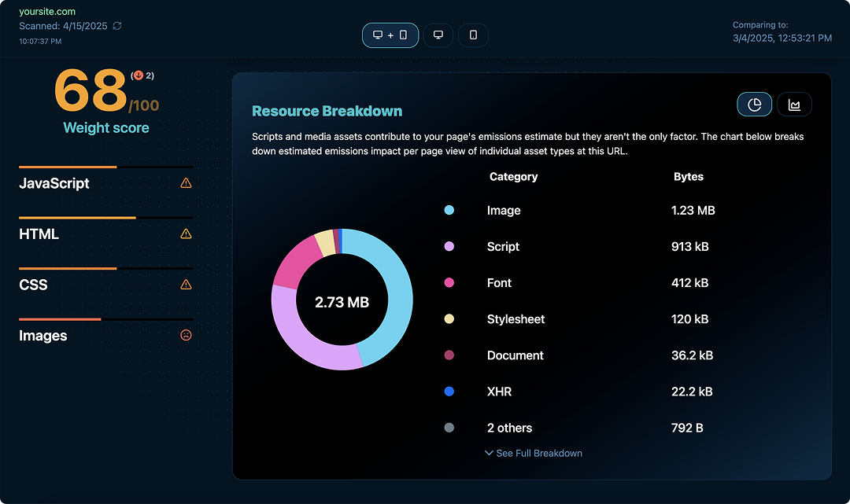Click the 36.2 kB bytes value
The image size is (850, 504).
click(x=693, y=355)
